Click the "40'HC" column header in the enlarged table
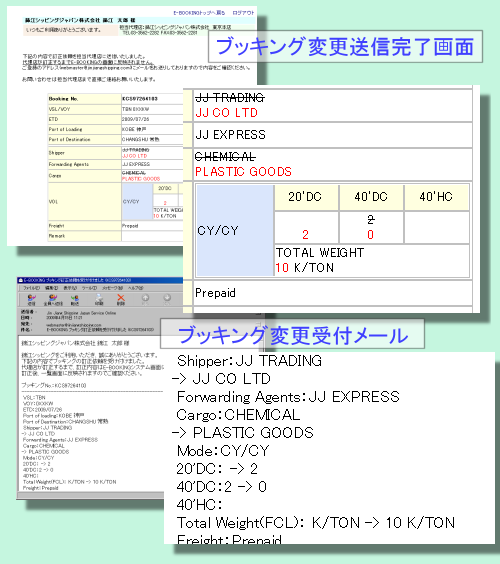Viewport: 500px width, 564px height. 436,197
